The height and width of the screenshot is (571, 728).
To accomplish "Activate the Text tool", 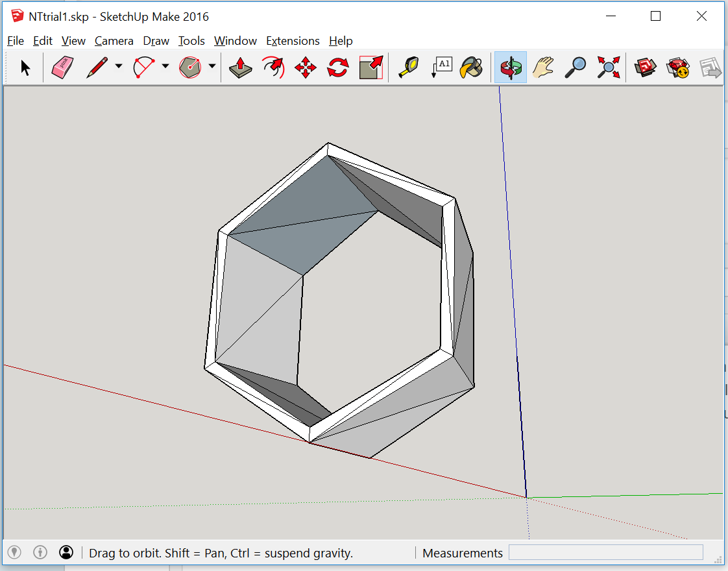I will coord(442,67).
